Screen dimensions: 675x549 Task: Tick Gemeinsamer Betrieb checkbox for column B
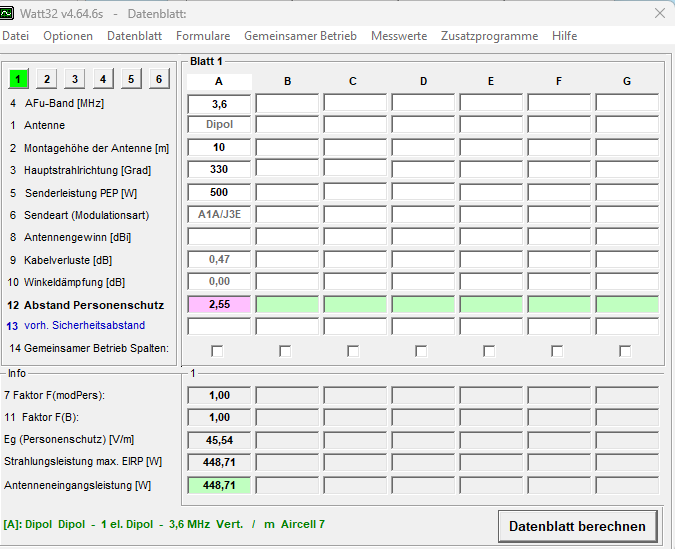(x=285, y=351)
